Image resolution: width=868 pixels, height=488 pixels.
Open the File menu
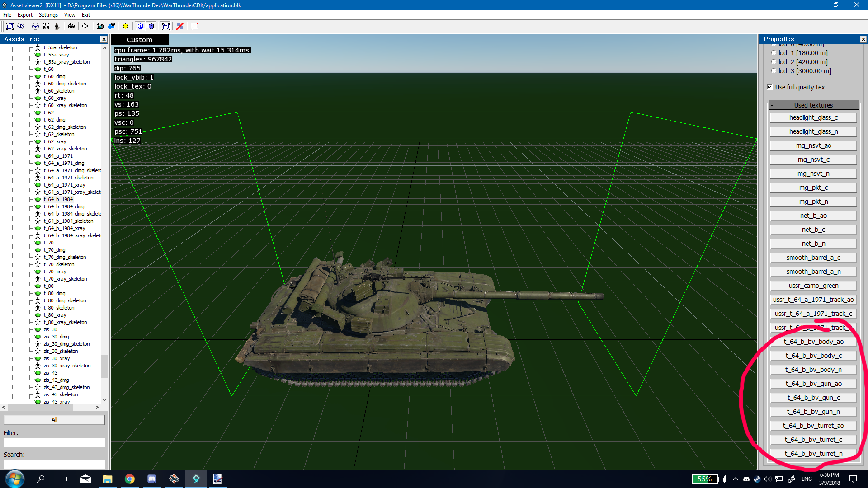8,15
